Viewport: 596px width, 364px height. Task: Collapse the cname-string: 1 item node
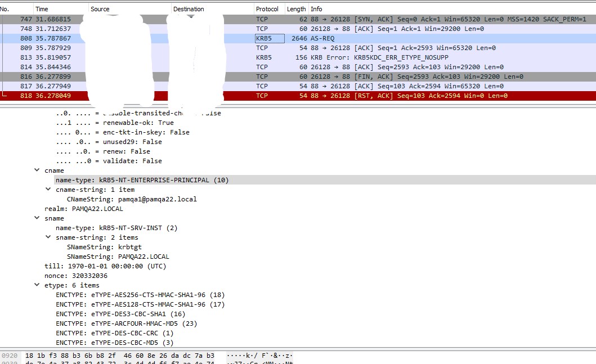click(48, 189)
